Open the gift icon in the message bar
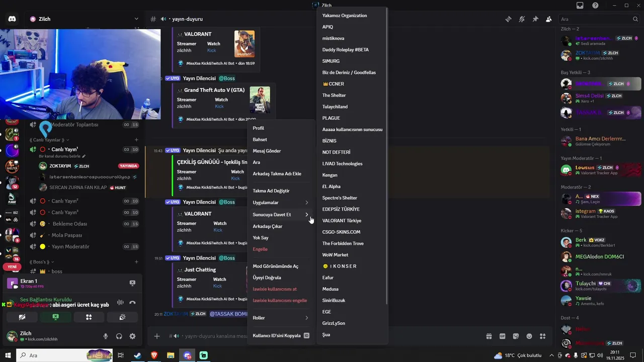 point(489,336)
